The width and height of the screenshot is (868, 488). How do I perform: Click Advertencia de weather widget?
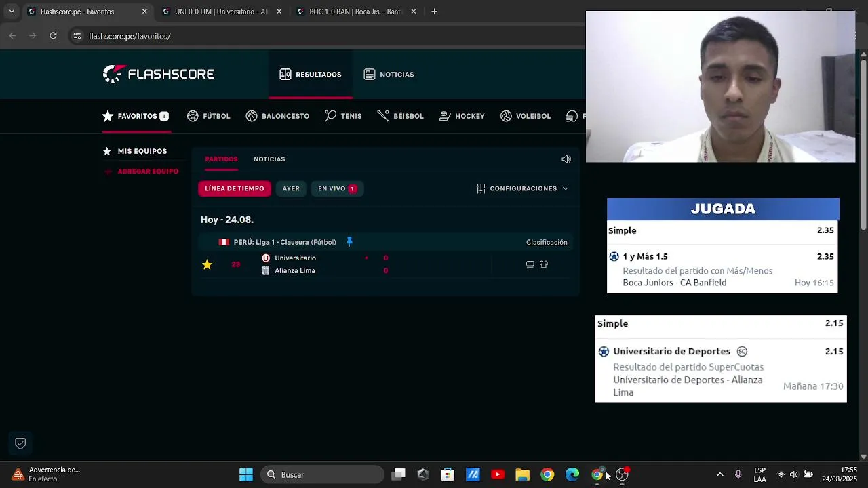pyautogui.click(x=46, y=474)
